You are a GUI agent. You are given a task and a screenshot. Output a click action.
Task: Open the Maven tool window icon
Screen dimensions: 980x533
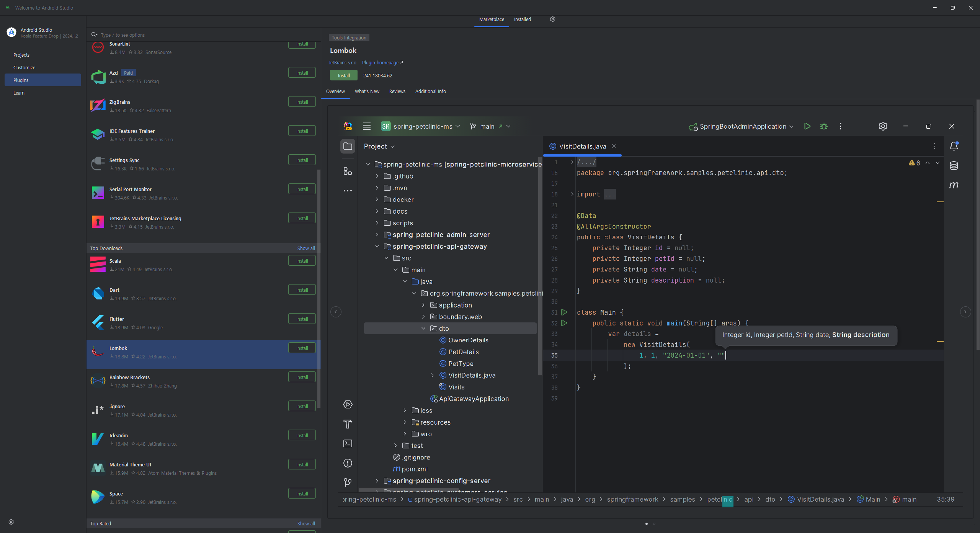(x=954, y=185)
